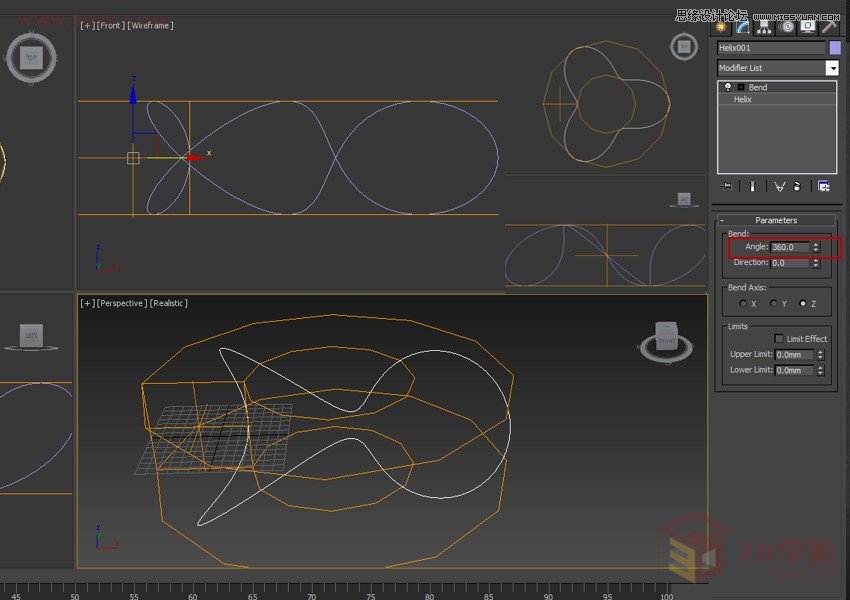Viewport: 850px width, 600px height.
Task: Open the Realistic shading viewport menu
Action: click(168, 303)
